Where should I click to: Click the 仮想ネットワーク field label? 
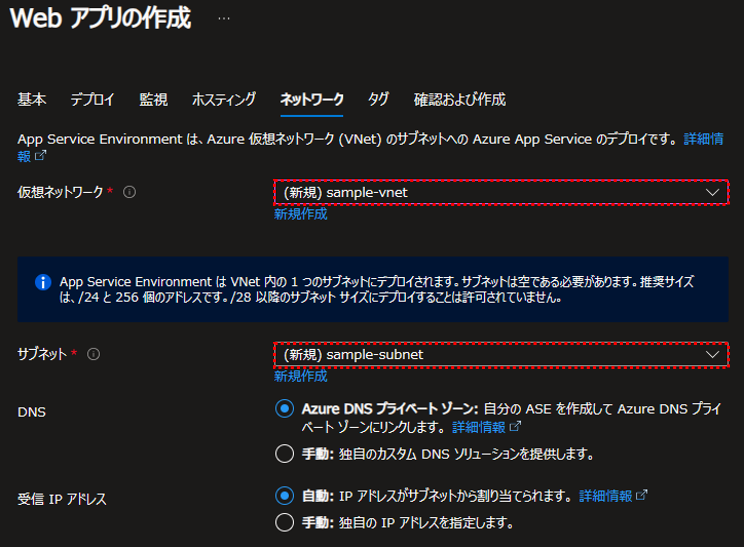[60, 192]
